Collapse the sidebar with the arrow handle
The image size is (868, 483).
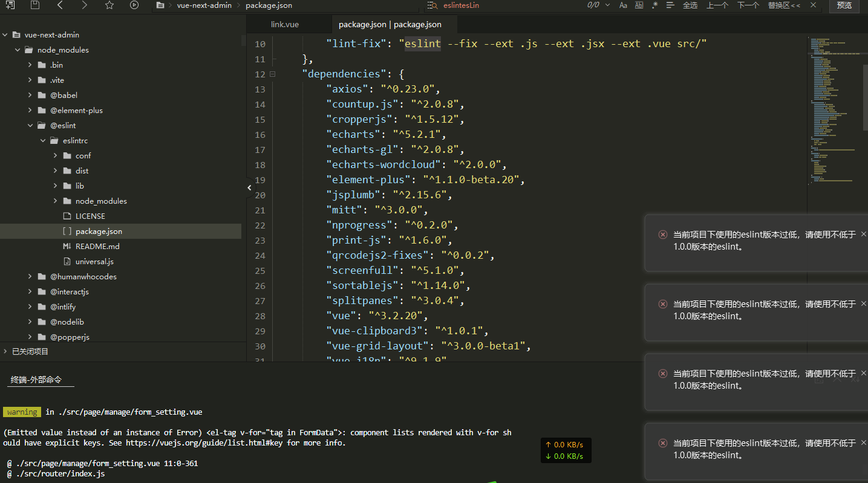[249, 188]
